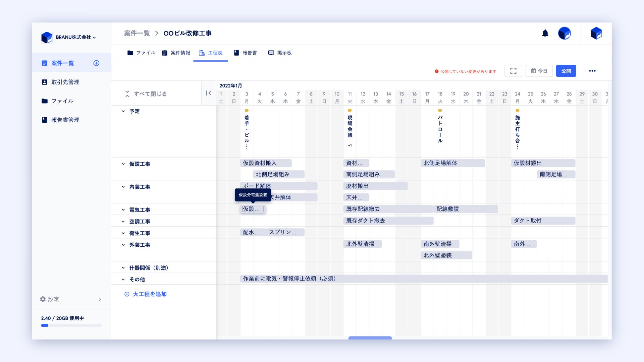Collapse the 外装工事 row group
Screen dimensions: 644x362
point(123,245)
